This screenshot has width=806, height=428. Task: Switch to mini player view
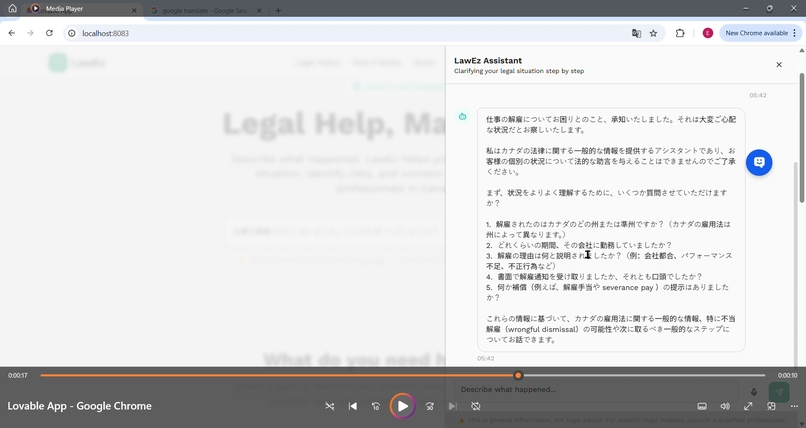pyautogui.click(x=771, y=406)
